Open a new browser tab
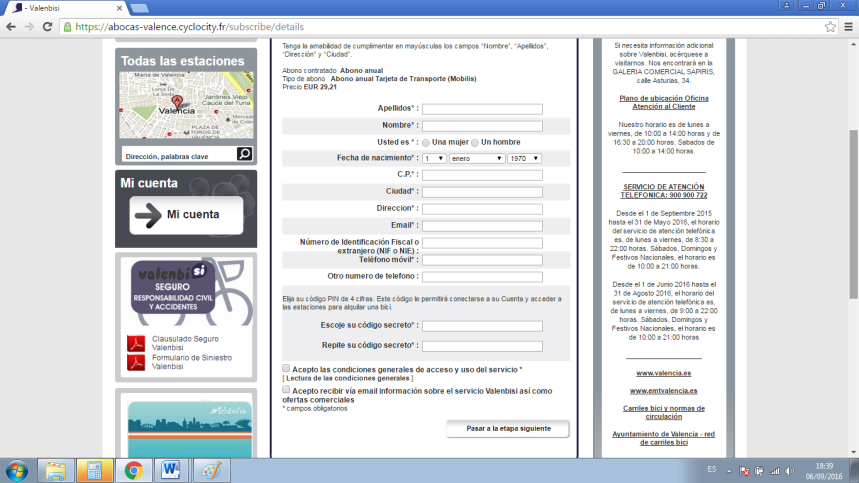Screen dimensions: 859x483 click(x=140, y=8)
